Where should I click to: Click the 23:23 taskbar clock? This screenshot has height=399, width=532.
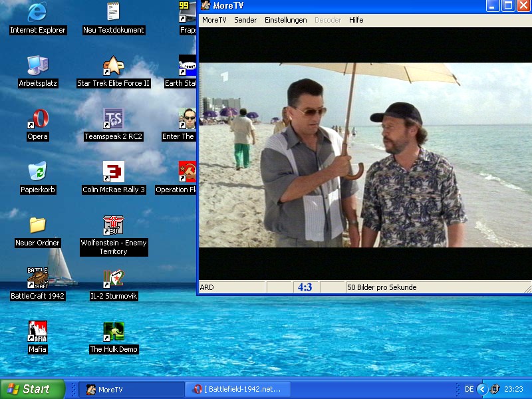[x=513, y=389]
